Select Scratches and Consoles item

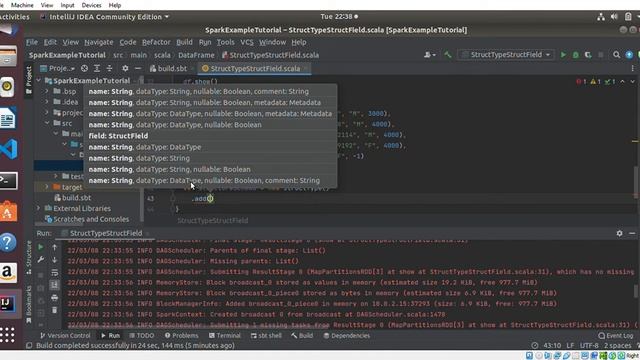click(91, 219)
